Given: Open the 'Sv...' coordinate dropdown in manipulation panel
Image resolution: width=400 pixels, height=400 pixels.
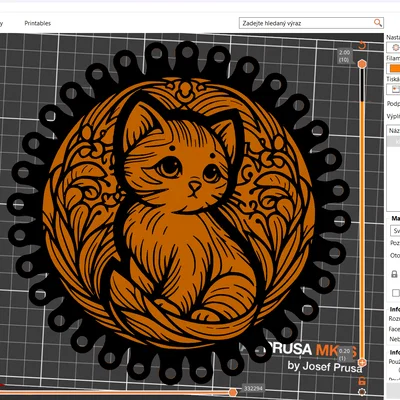Looking at the screenshot, I should coord(395,231).
